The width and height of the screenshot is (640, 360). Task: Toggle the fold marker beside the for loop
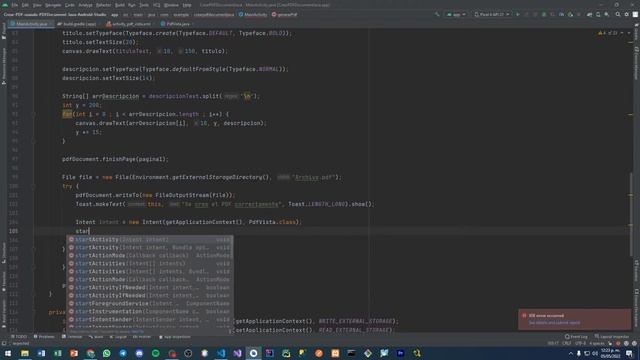click(33, 114)
